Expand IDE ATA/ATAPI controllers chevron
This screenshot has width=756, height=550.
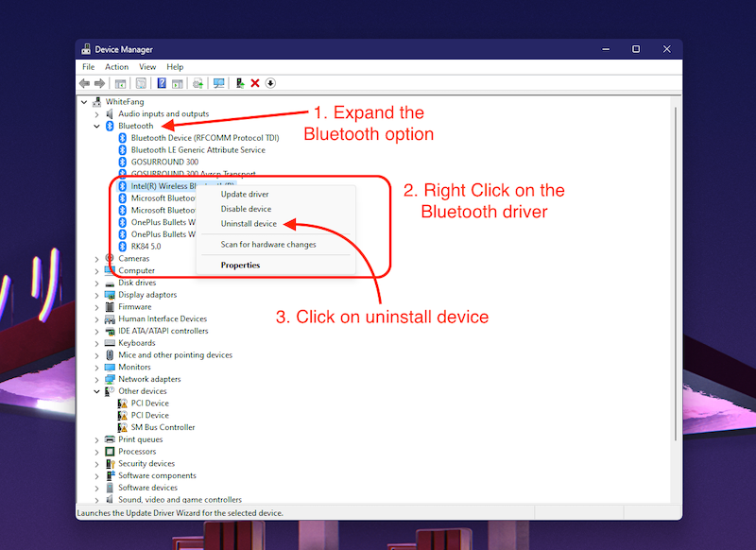(x=97, y=331)
